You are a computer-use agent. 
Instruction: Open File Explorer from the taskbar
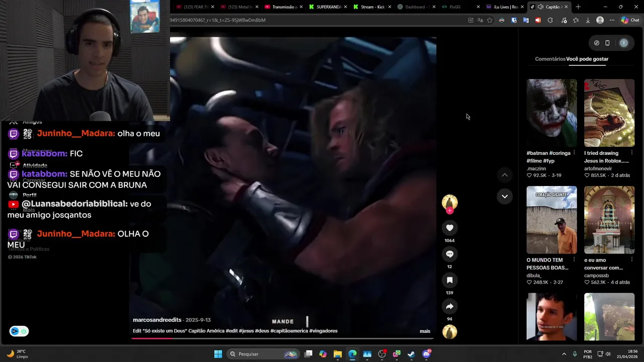[338, 354]
